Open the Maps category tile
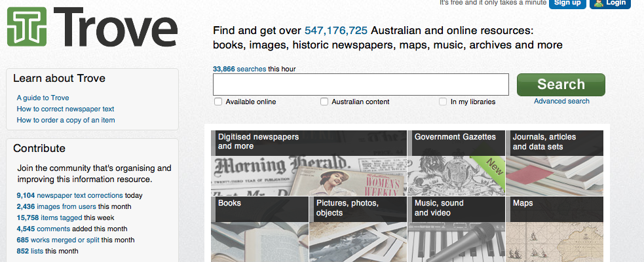This screenshot has height=262, width=644. 554,228
